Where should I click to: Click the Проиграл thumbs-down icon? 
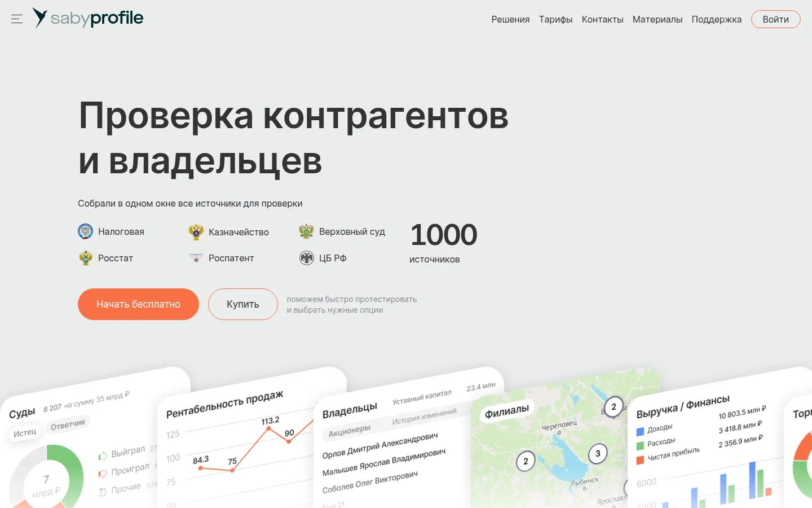(103, 474)
